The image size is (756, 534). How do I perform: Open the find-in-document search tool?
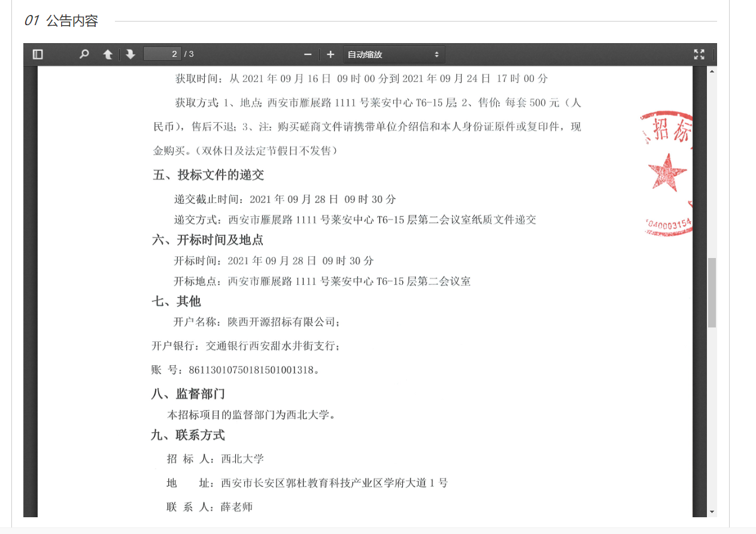tap(84, 54)
